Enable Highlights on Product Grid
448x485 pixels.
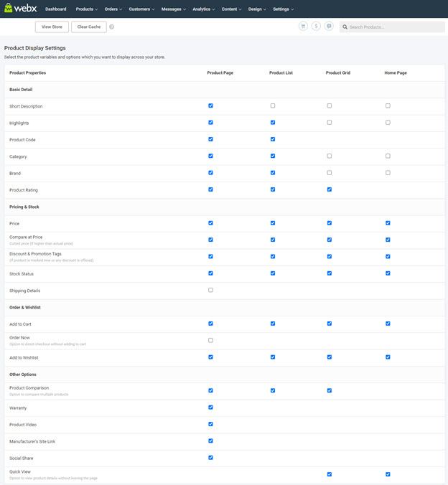(x=330, y=123)
